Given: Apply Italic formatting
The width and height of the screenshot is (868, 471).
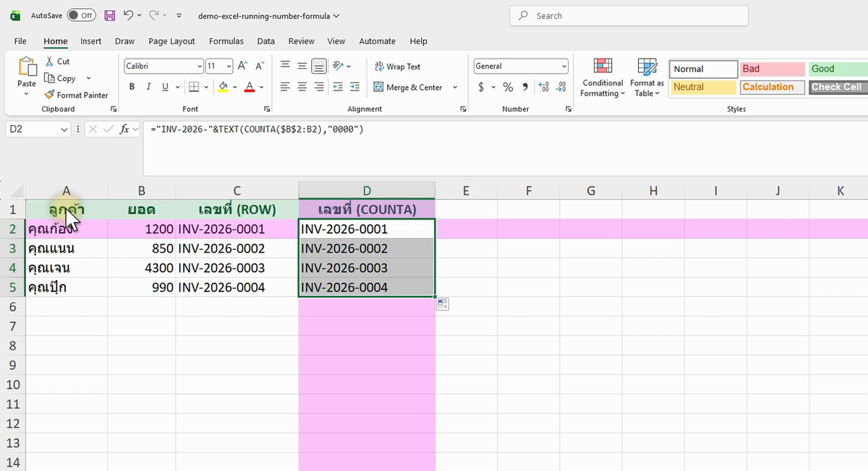Looking at the screenshot, I should 148,87.
